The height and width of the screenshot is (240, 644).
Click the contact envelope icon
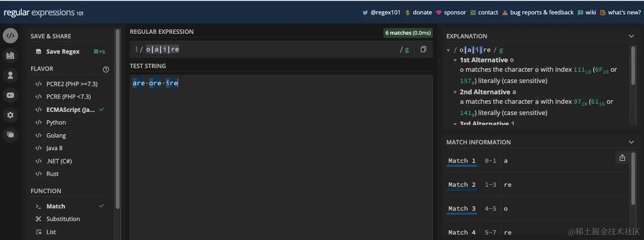point(473,13)
